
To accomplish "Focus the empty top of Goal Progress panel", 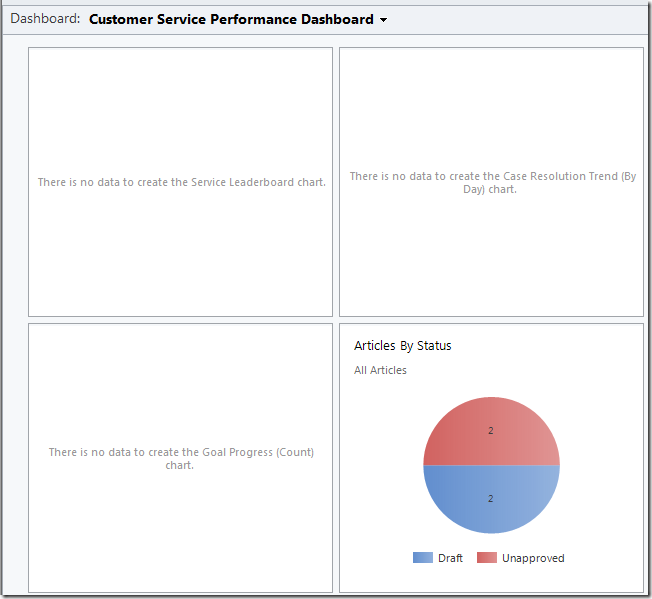I will click(x=181, y=370).
